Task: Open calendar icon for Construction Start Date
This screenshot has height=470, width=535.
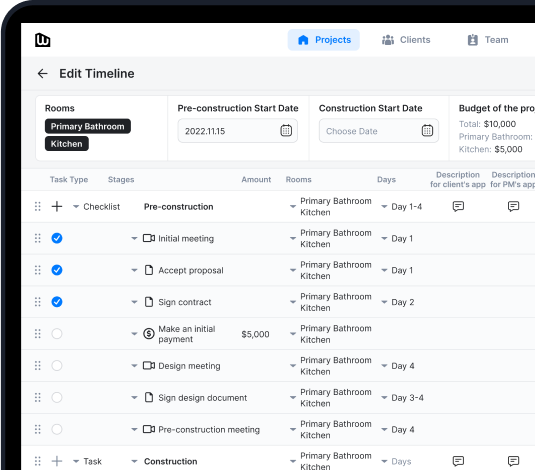Action: pyautogui.click(x=427, y=131)
